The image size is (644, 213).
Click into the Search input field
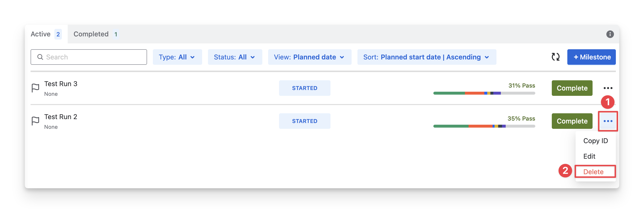point(95,57)
